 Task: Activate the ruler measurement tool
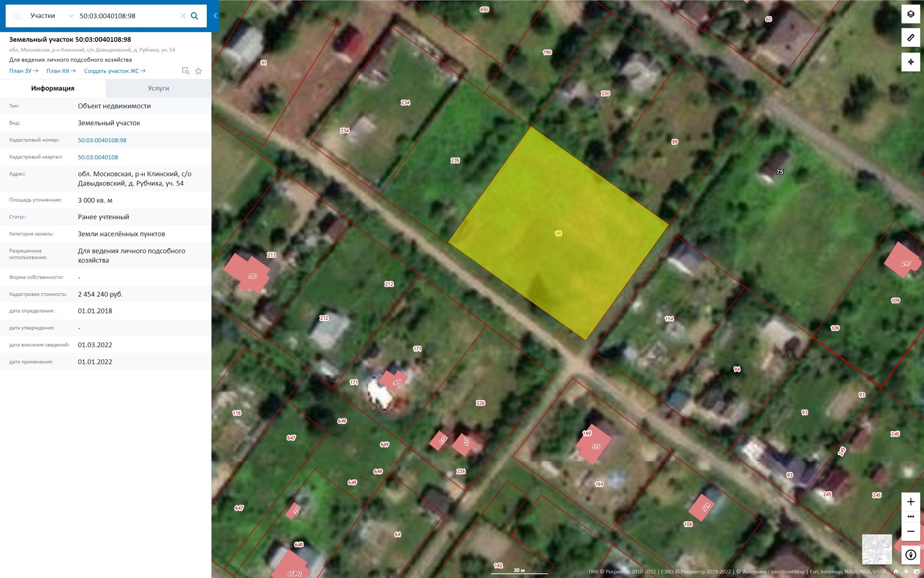(911, 38)
